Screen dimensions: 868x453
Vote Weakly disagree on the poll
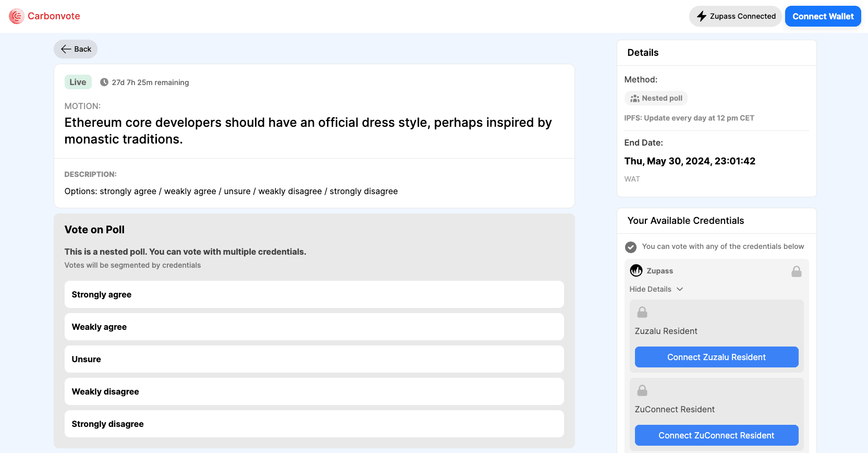[x=314, y=392]
